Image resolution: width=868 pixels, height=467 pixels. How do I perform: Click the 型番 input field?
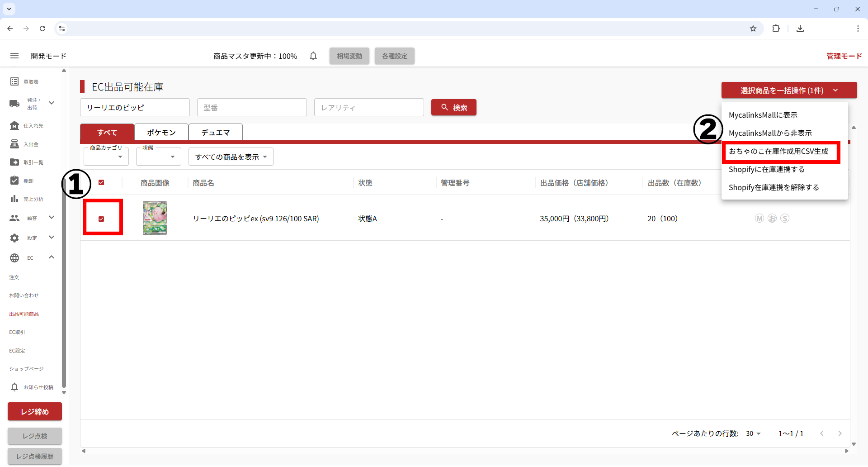252,108
